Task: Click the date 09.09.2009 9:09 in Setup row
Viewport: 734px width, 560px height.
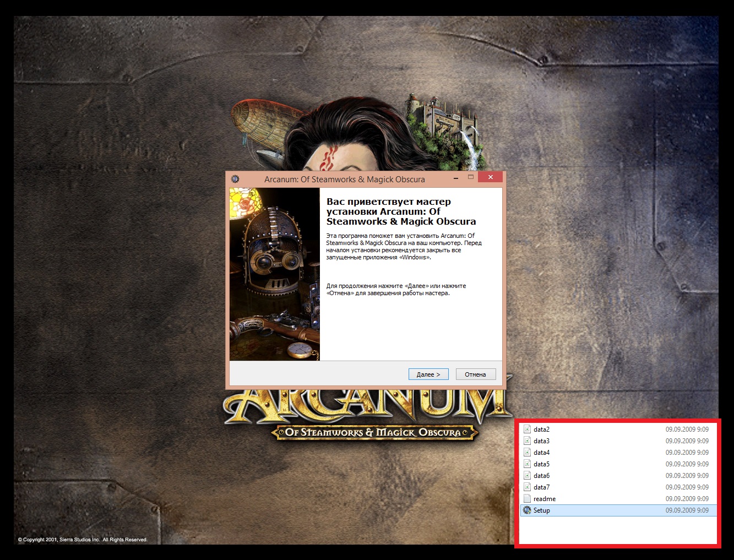Action: click(x=687, y=510)
